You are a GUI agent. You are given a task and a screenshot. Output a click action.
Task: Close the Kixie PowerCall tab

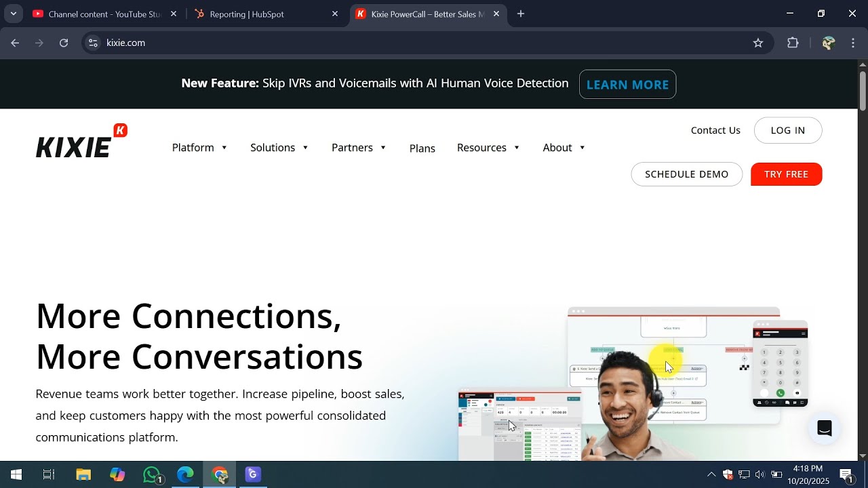point(496,14)
